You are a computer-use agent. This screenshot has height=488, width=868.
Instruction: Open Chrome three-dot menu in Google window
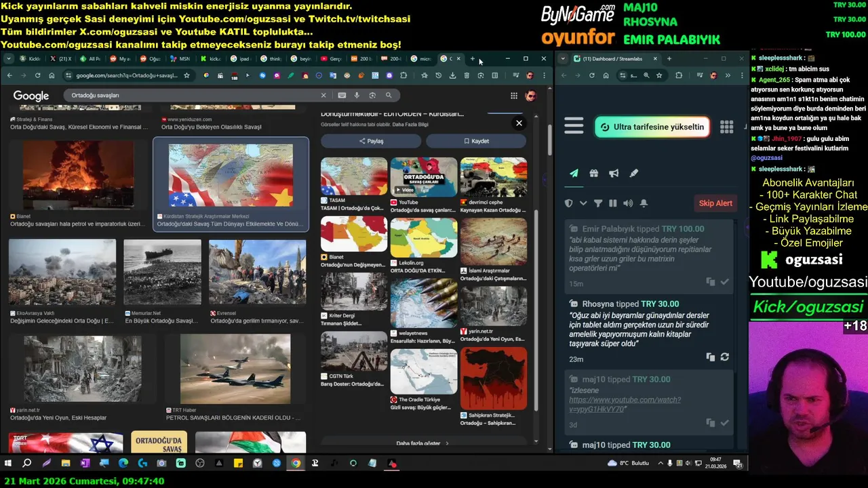(544, 75)
